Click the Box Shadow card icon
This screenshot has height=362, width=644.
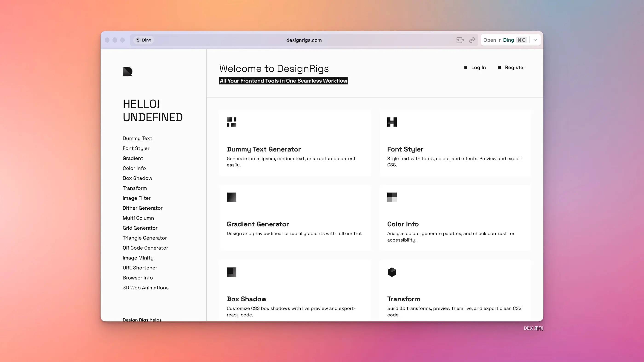pos(231,272)
